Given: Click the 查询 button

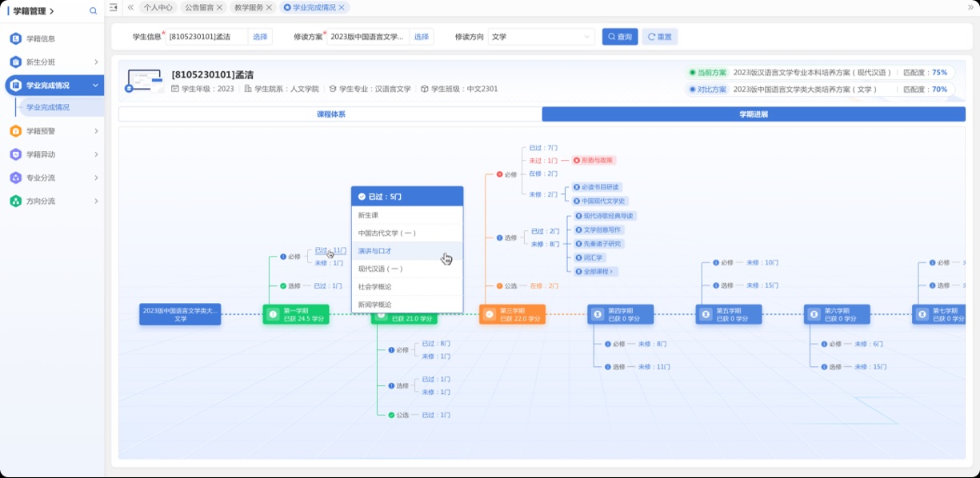Looking at the screenshot, I should [x=620, y=37].
